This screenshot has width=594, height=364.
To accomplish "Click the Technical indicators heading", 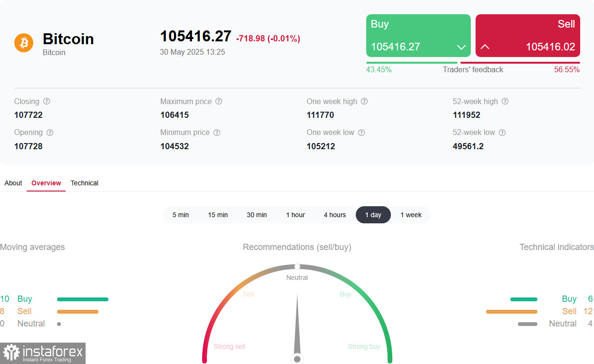I will pyautogui.click(x=556, y=247).
